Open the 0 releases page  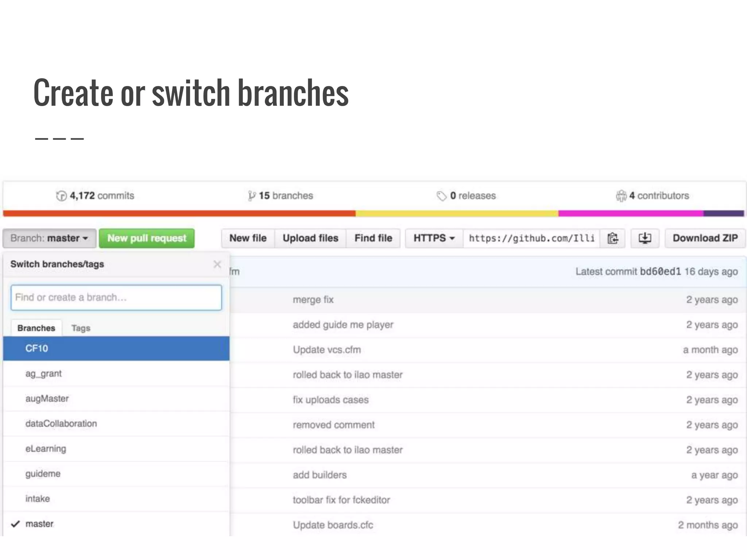click(x=467, y=196)
